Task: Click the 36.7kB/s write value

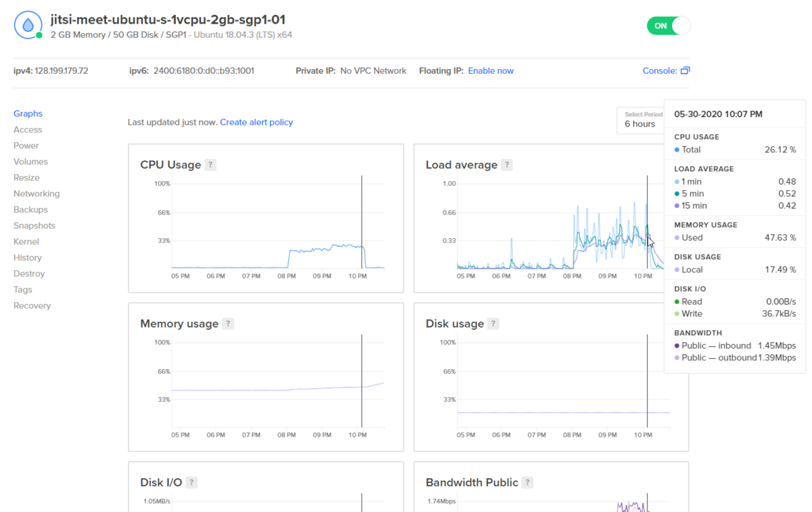Action: click(x=779, y=314)
